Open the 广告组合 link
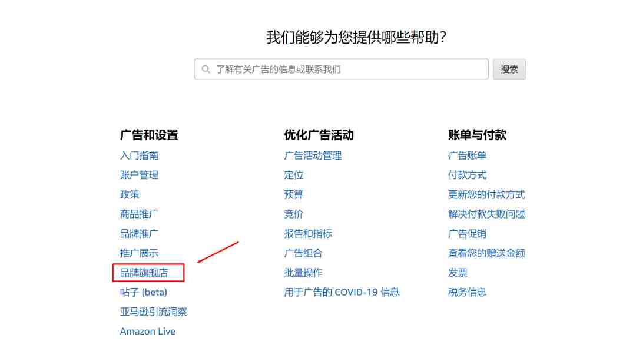The height and width of the screenshot is (364, 636). [x=303, y=253]
